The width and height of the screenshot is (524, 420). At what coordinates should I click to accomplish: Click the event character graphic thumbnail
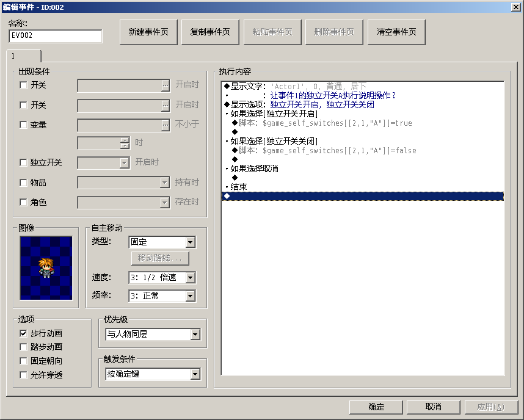46,268
